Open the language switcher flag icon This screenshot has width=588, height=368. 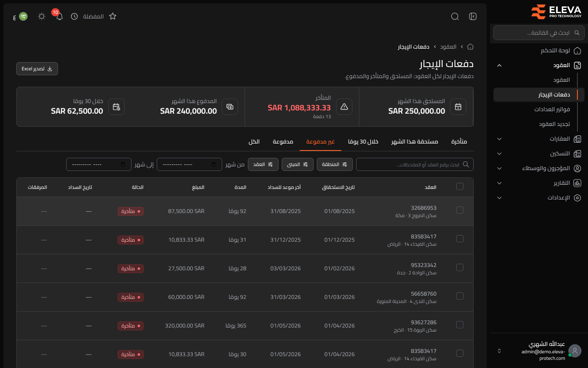coord(23,16)
